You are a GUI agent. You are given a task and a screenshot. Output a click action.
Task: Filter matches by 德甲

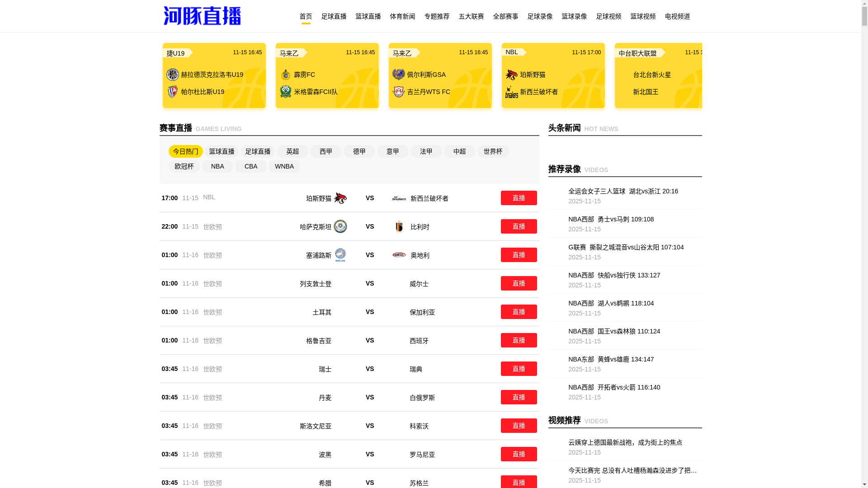[359, 151]
